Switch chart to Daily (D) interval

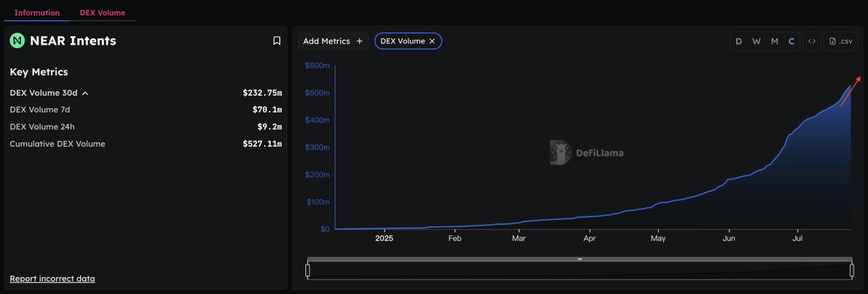739,41
